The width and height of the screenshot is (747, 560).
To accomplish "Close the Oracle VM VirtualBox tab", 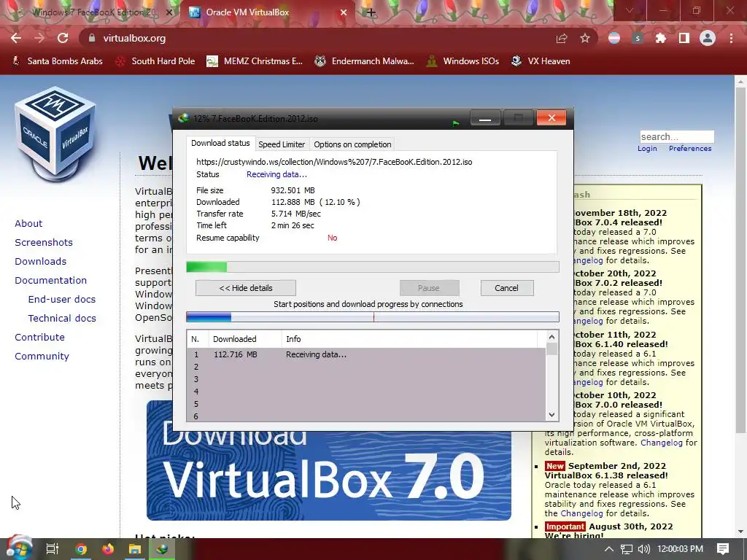I will pos(344,12).
